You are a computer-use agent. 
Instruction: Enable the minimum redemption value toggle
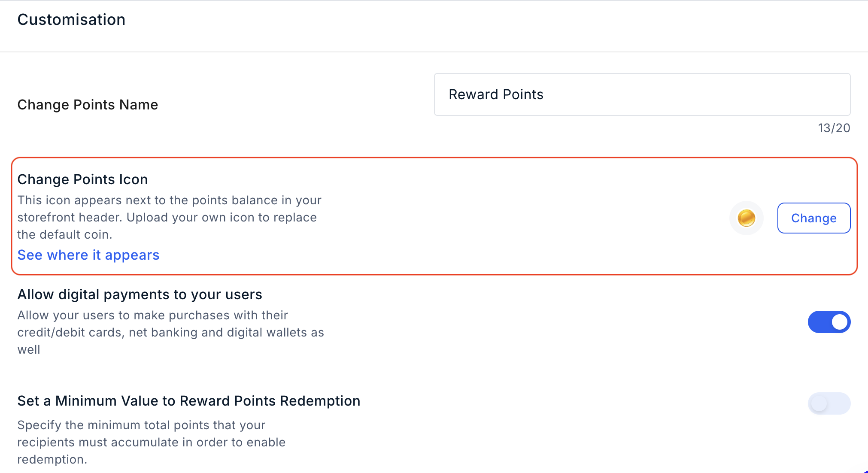coord(829,403)
